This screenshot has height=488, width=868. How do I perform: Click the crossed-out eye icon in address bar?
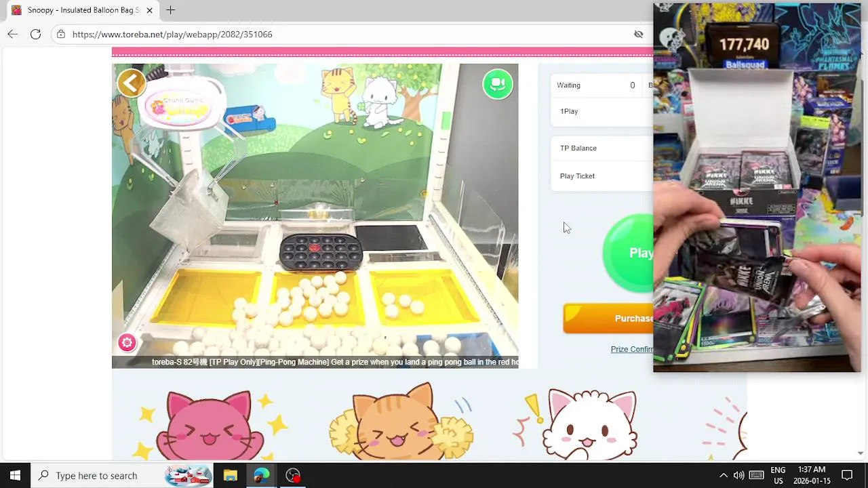tap(638, 34)
